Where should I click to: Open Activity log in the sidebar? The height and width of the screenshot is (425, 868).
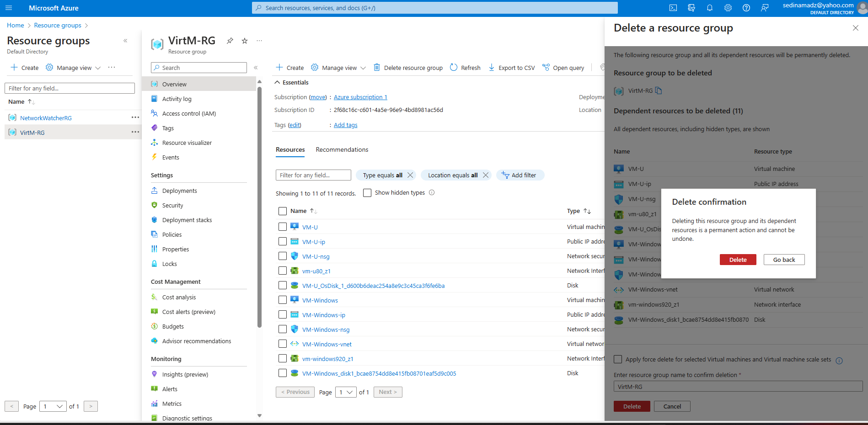pos(177,99)
